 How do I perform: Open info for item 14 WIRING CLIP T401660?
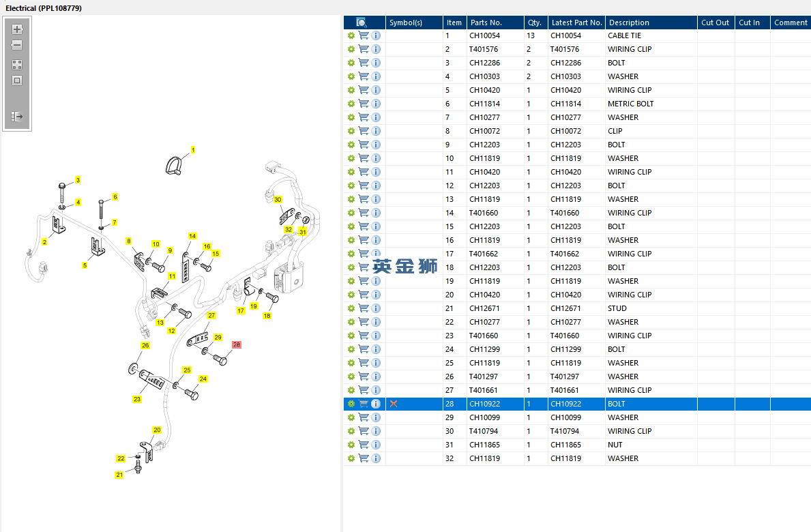point(376,213)
